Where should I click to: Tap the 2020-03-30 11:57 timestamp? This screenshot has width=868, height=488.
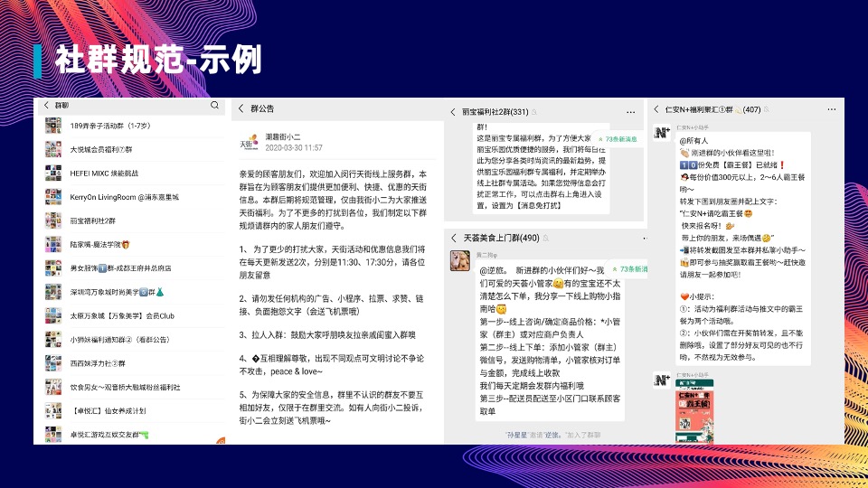(293, 147)
